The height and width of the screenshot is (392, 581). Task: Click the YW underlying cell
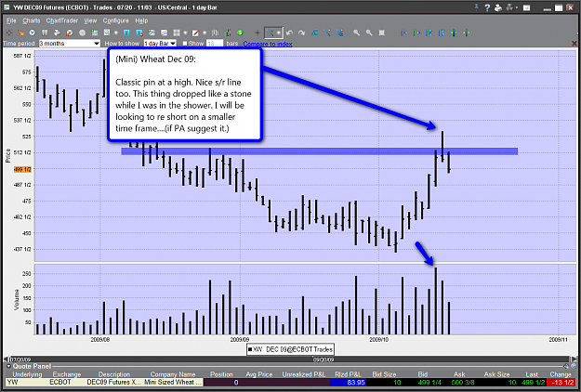point(27,382)
